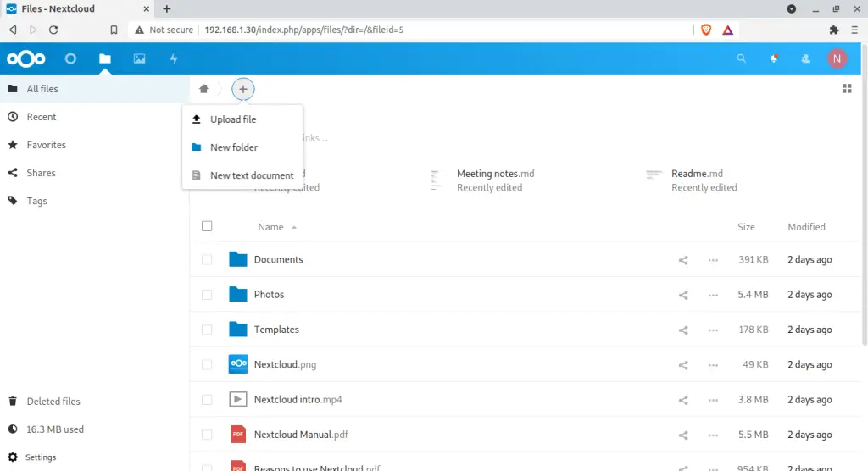The image size is (868, 471).
Task: Open the Dashboard circle icon
Action: (70, 58)
